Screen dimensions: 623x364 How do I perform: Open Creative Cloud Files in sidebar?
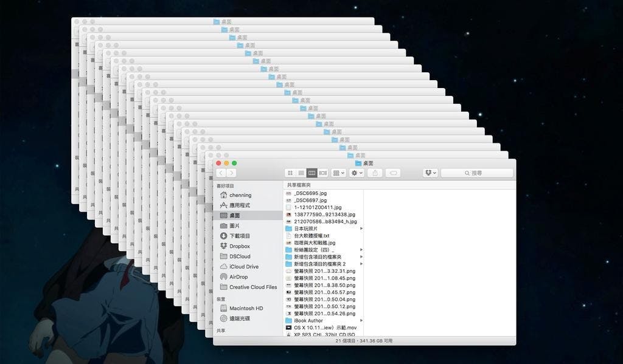[x=248, y=287]
